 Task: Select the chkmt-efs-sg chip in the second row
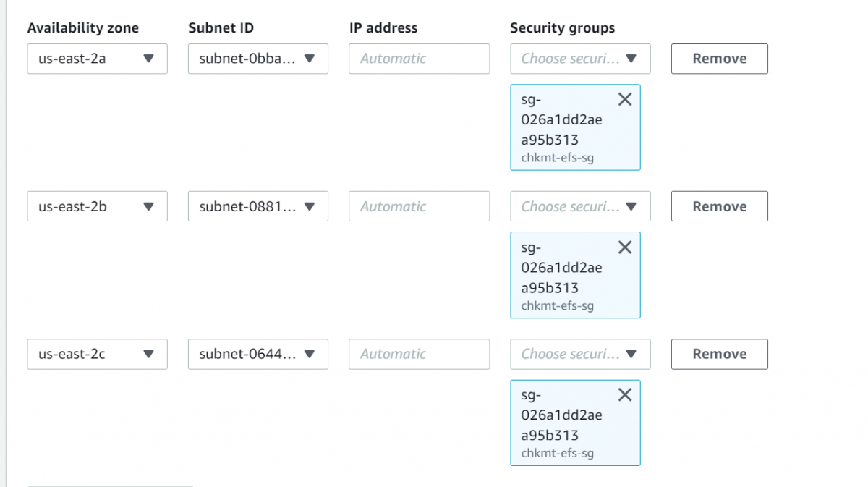tap(571, 279)
